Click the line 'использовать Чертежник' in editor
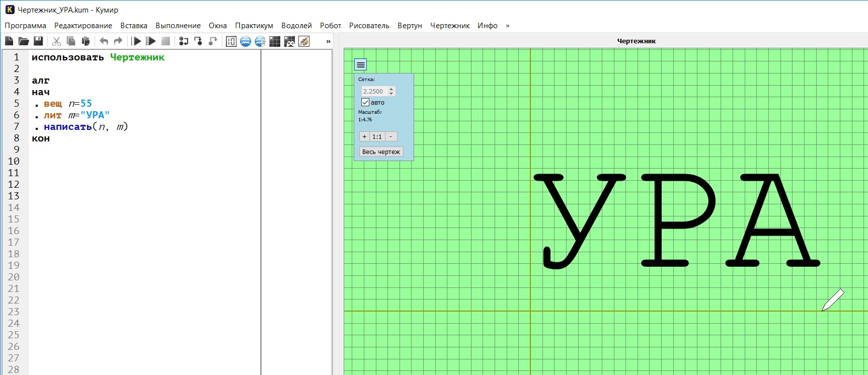 coord(98,57)
